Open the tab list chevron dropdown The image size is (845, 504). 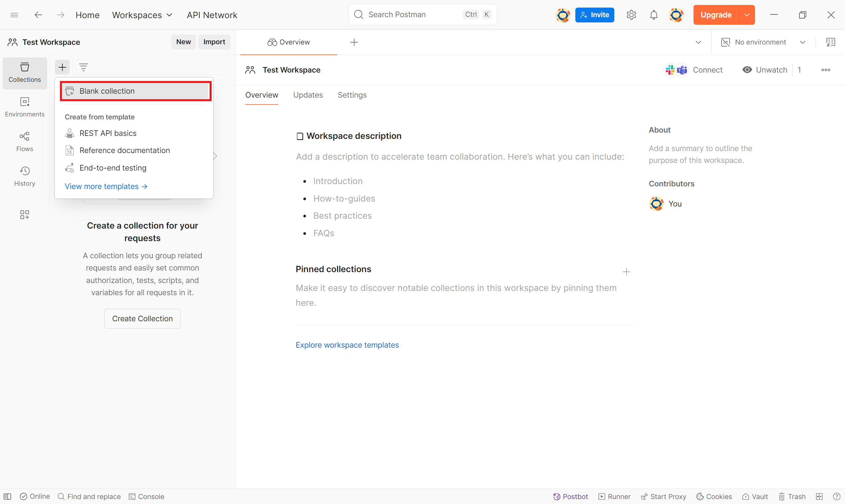coord(698,42)
